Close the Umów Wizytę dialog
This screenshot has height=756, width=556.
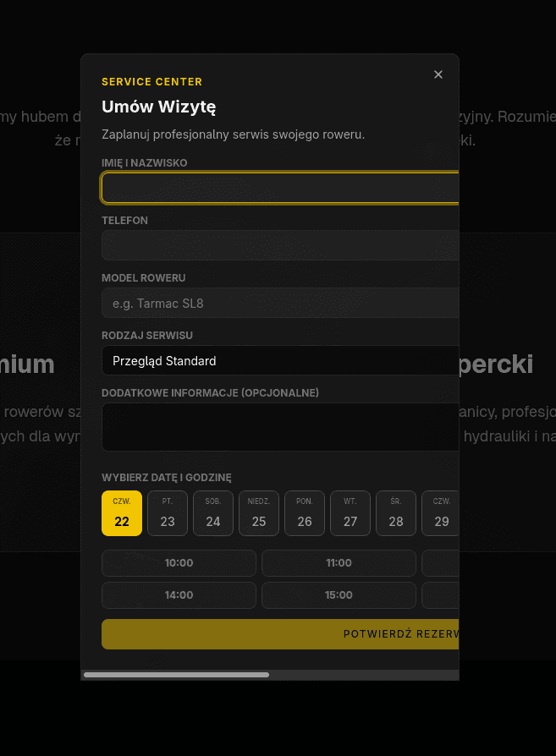coord(438,74)
